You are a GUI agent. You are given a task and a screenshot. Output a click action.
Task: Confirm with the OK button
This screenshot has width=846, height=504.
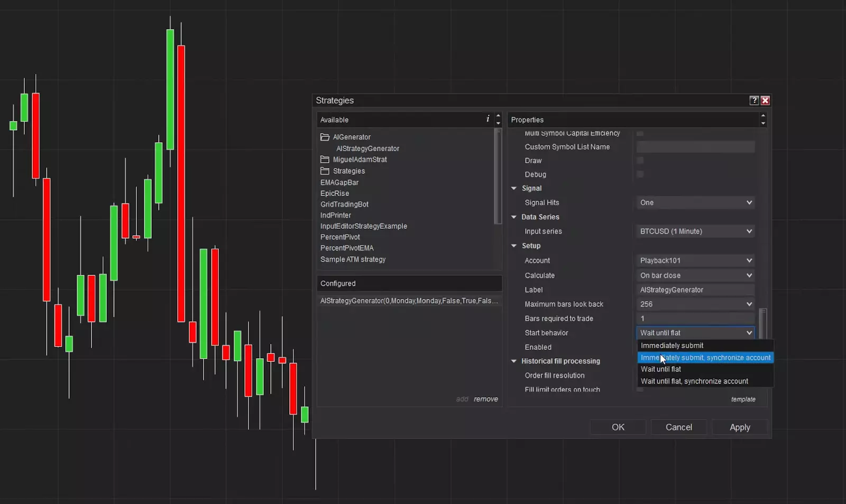618,427
